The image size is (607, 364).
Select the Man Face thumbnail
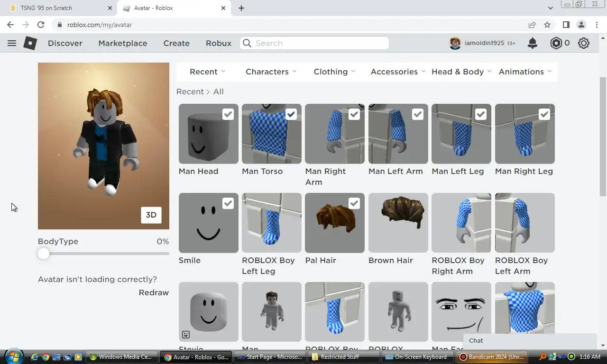click(461, 312)
